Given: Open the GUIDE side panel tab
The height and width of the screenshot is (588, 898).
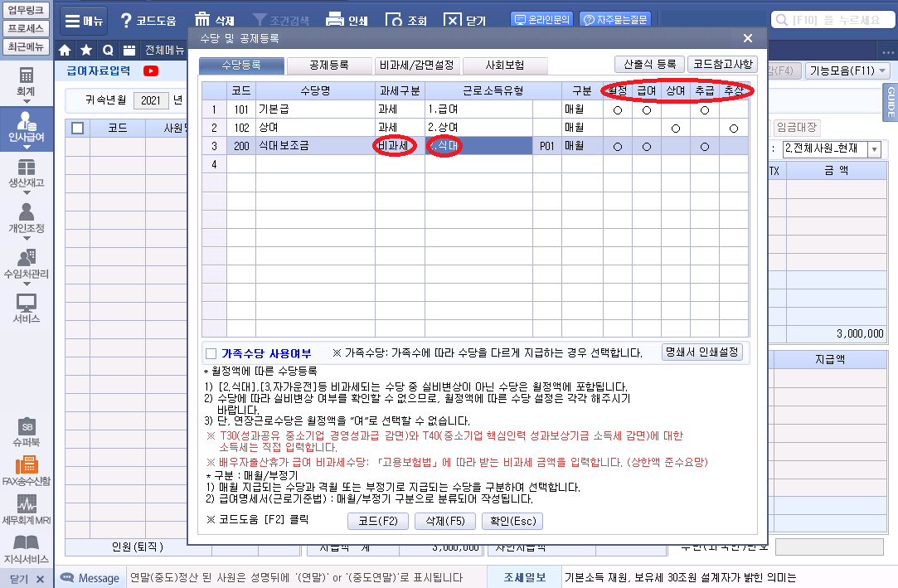Looking at the screenshot, I should [x=891, y=102].
